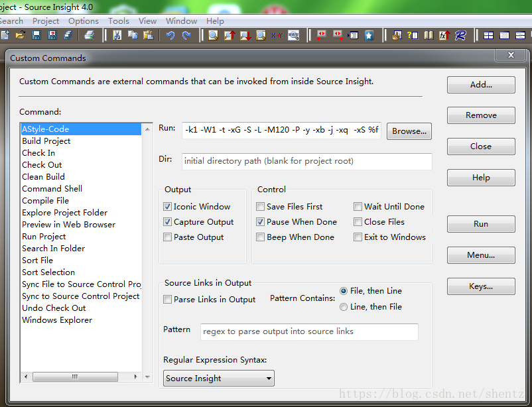Click in the Dir input field
Screen dimensions: 532x407
307,161
